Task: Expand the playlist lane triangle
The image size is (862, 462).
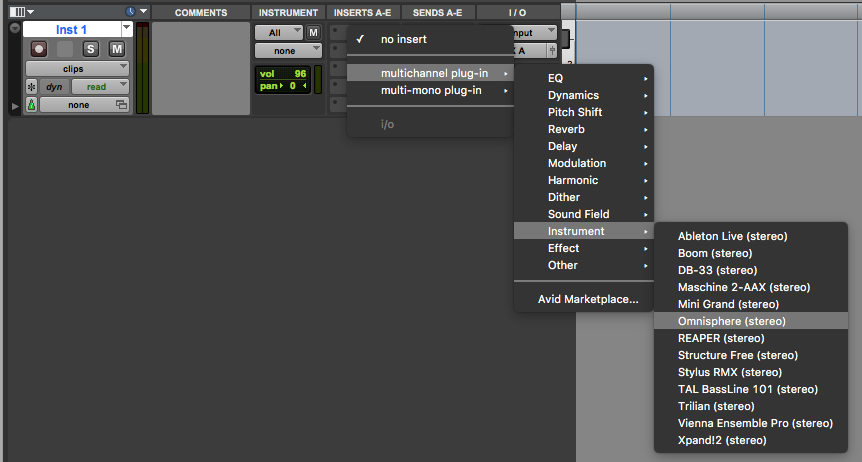Action: click(15, 106)
